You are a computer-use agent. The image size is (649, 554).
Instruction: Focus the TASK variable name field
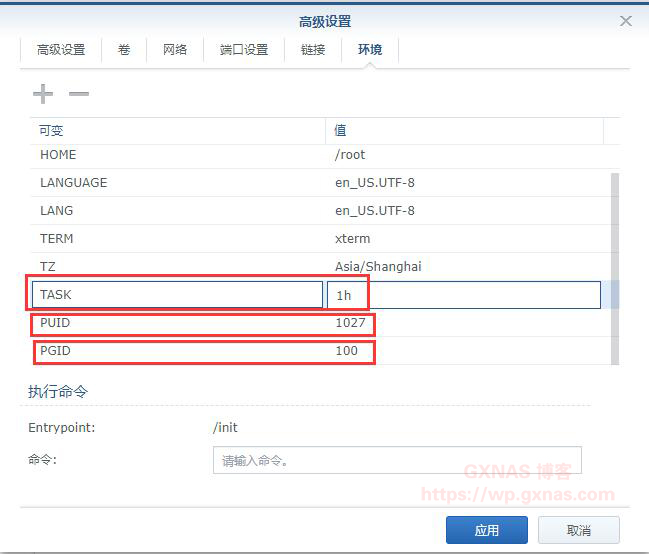pyautogui.click(x=177, y=295)
